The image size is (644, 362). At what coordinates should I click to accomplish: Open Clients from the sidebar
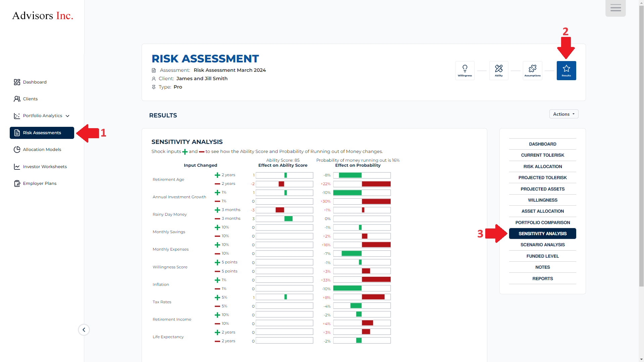(30, 99)
